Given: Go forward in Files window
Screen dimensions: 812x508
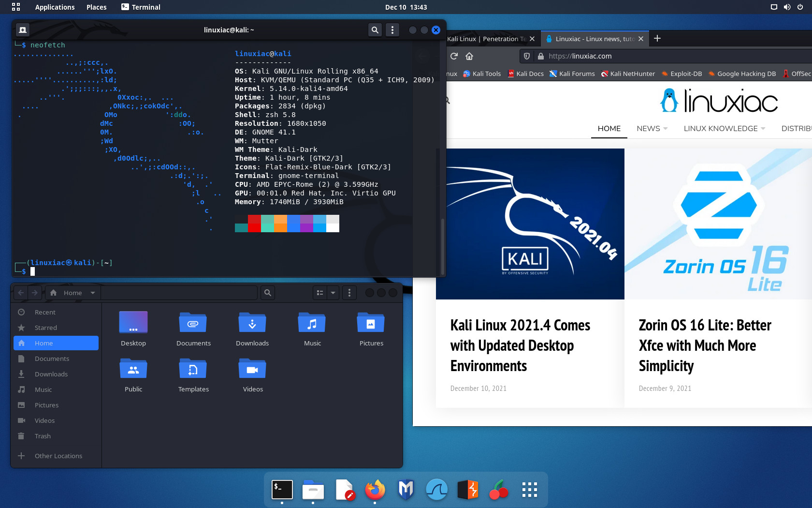Looking at the screenshot, I should [x=34, y=293].
